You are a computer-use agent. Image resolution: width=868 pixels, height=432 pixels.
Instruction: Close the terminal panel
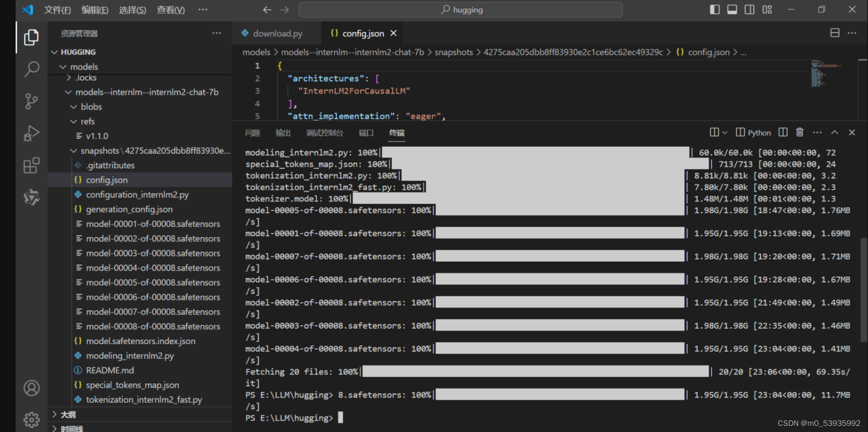click(x=852, y=132)
